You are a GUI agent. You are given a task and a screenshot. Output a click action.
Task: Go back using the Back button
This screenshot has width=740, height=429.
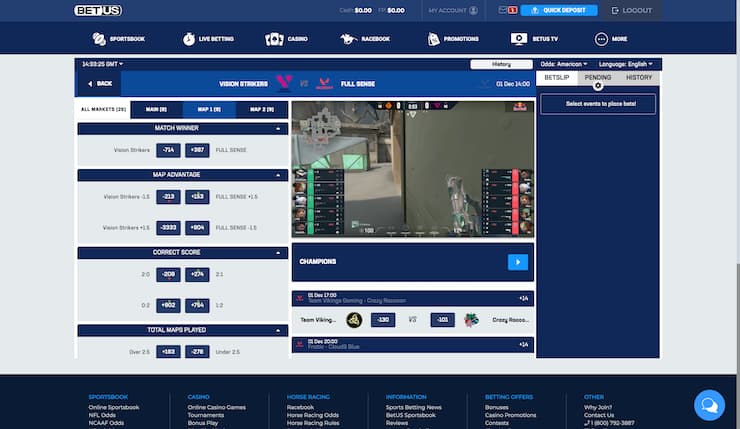coord(100,84)
